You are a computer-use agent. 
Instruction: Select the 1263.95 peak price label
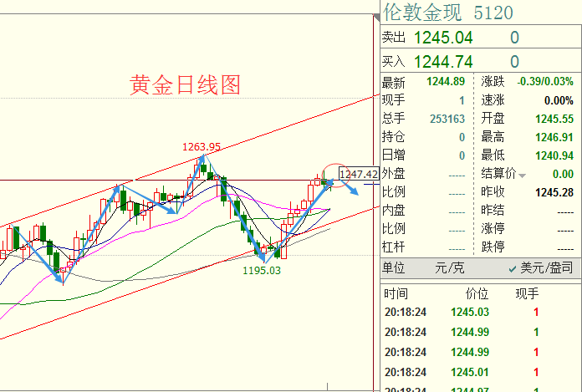[x=202, y=147]
